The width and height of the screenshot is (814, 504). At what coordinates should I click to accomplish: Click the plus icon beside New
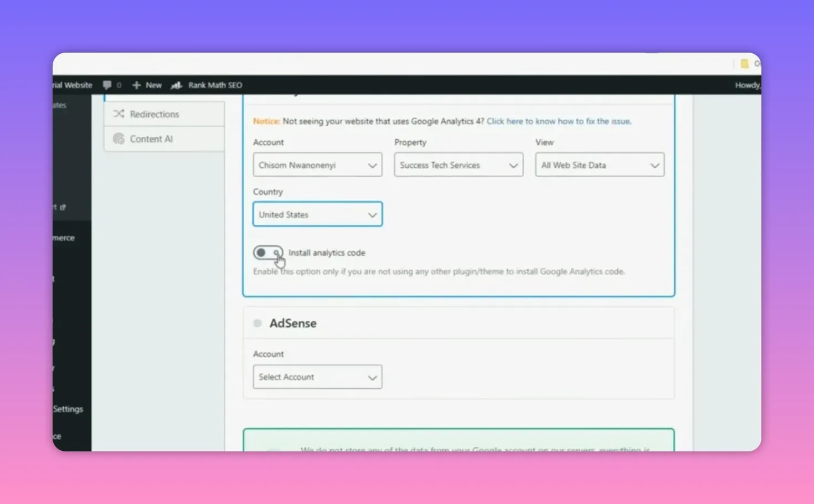point(136,85)
